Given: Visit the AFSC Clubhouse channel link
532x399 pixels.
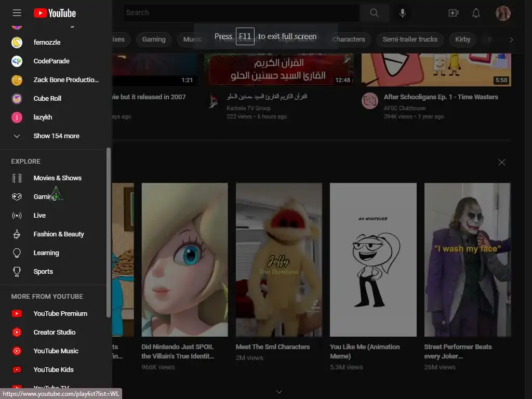Looking at the screenshot, I should tap(404, 108).
